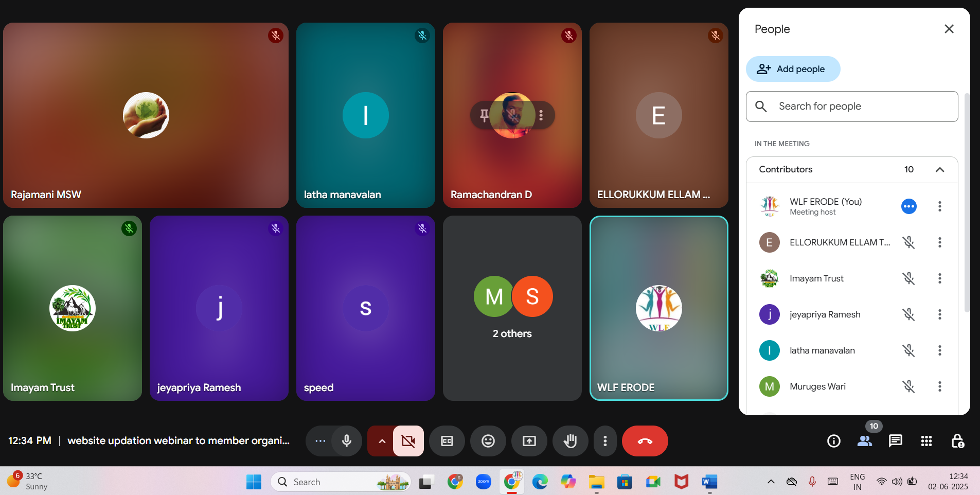
Task: Click blue audio indicator for WLF ERODE
Action: [x=909, y=206]
